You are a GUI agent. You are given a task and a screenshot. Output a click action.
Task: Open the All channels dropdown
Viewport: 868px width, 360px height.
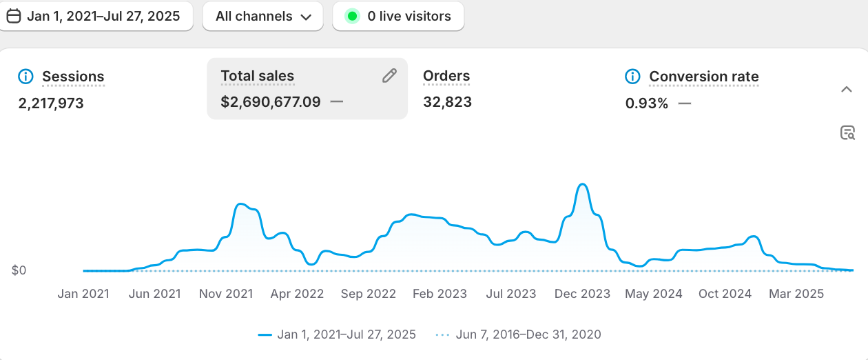pyautogui.click(x=262, y=16)
